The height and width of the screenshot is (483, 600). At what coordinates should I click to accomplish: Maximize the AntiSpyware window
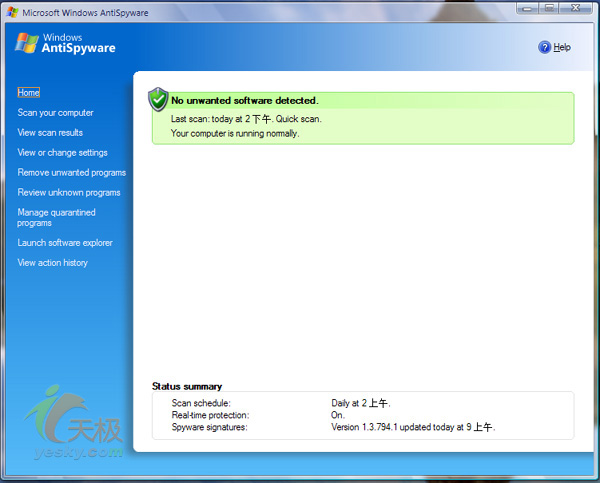549,8
